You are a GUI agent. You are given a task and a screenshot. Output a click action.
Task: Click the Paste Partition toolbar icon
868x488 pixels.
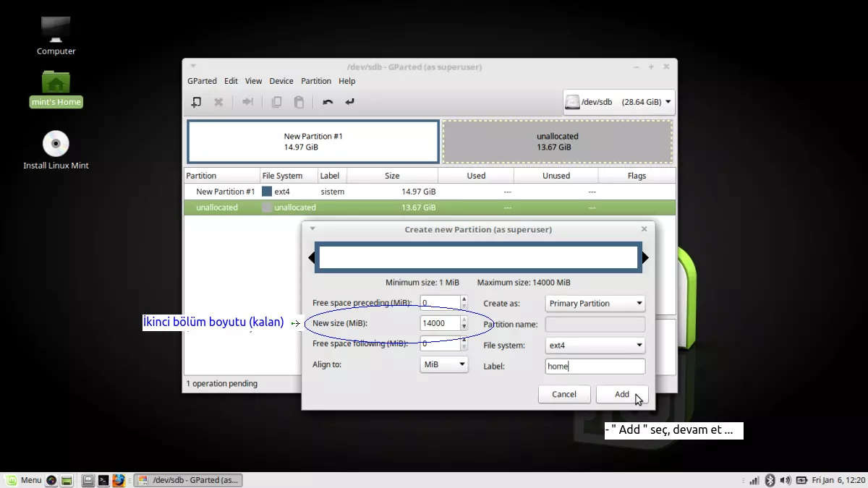(x=299, y=102)
